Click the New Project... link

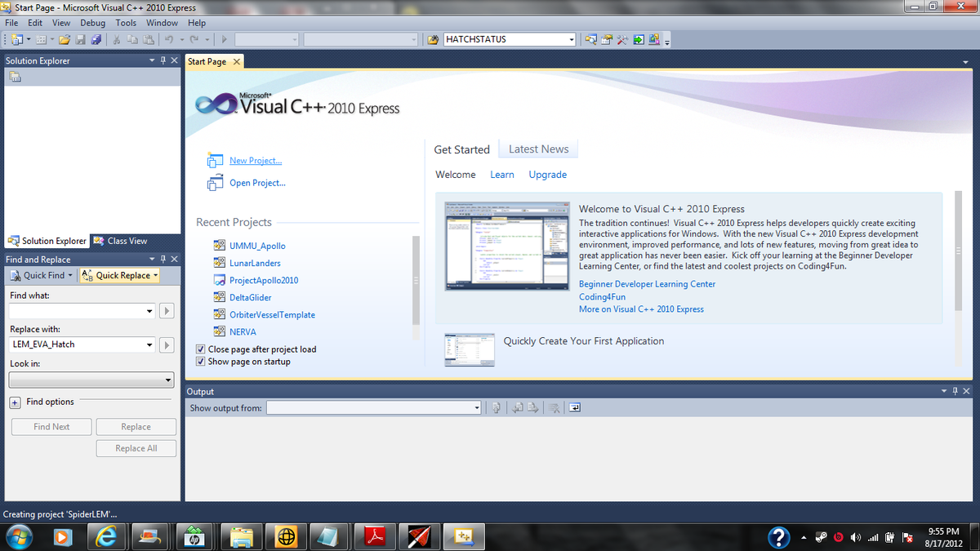256,161
